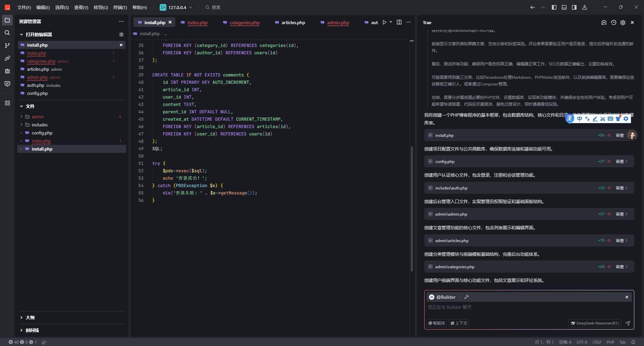The width and height of the screenshot is (644, 346).
Task: Open the 终端(T) menu
Action: tap(120, 7)
